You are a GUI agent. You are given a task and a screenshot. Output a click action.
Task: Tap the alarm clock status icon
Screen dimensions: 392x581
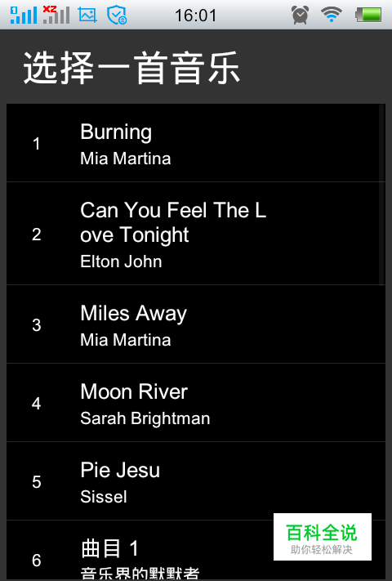[x=300, y=16]
